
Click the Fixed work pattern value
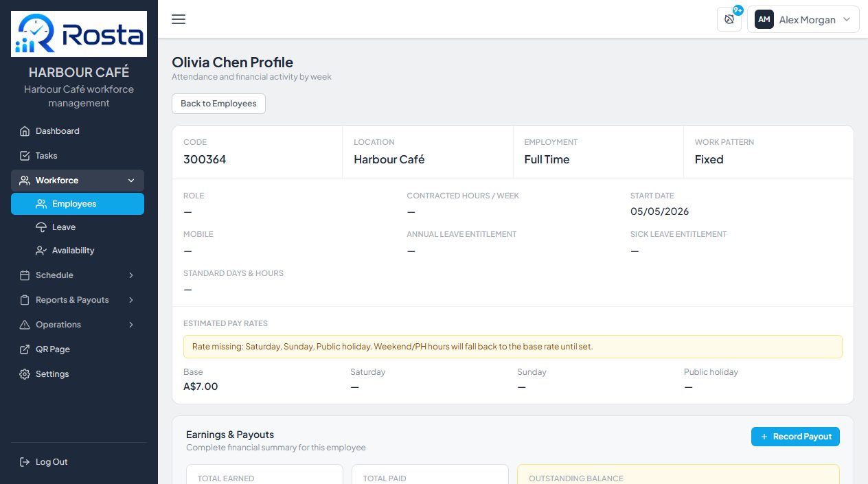[x=709, y=159]
